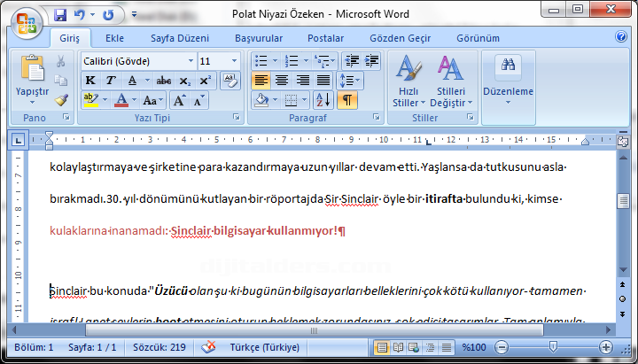
Task: Redo with the circular arrow icon
Action: (x=108, y=15)
